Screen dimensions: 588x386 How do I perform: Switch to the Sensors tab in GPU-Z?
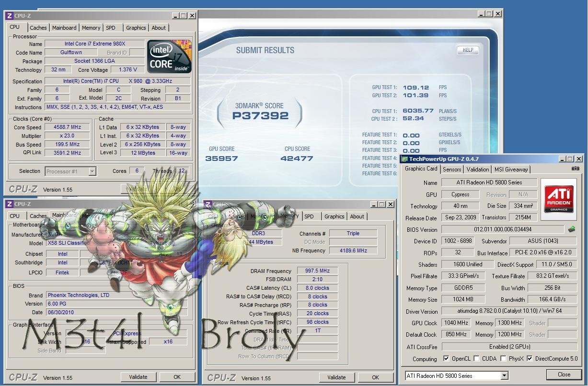452,169
